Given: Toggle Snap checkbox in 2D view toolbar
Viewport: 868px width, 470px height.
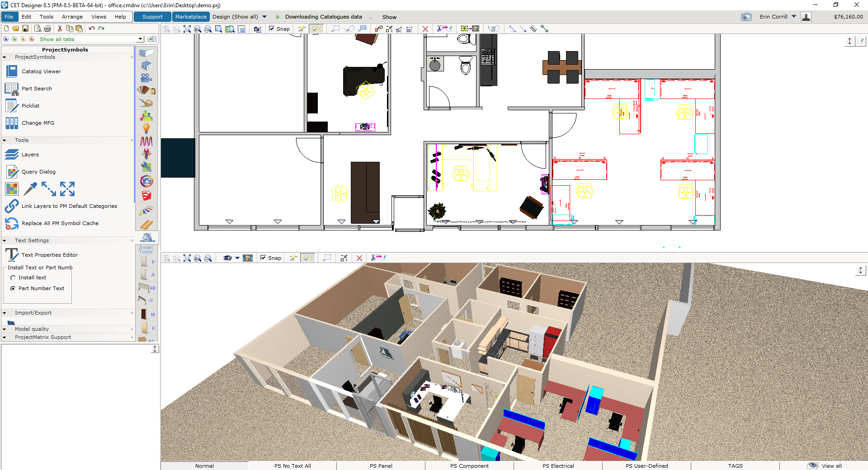Looking at the screenshot, I should (x=272, y=28).
